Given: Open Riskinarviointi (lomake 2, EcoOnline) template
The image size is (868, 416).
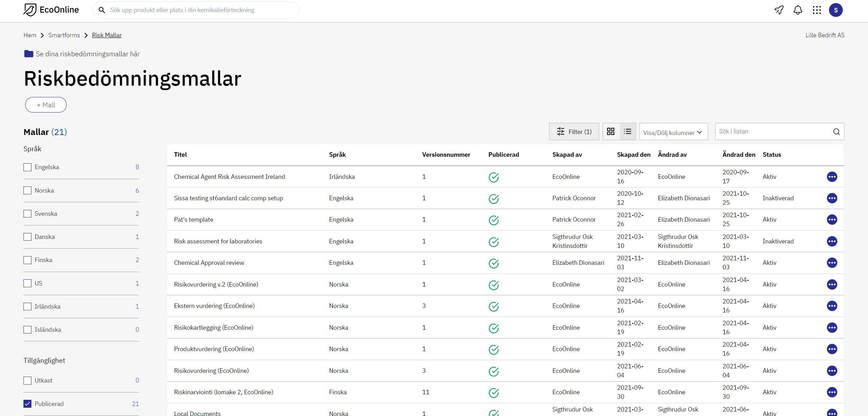Looking at the screenshot, I should point(224,392).
